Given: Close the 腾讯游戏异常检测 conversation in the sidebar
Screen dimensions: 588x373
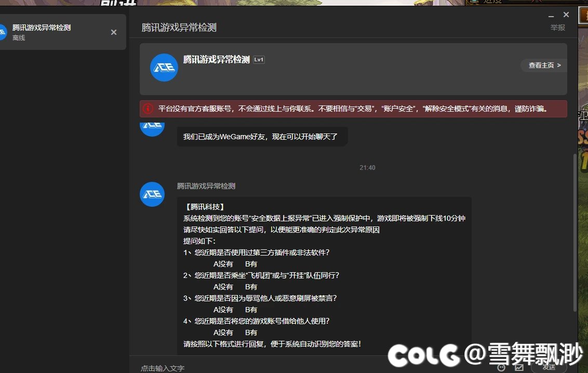Looking at the screenshot, I should [x=114, y=32].
